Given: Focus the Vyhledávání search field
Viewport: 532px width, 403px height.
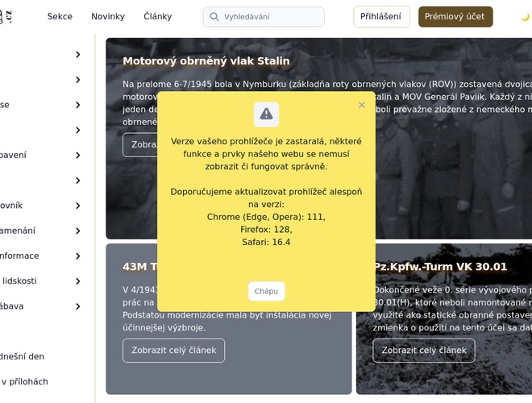Looking at the screenshot, I should click(270, 17).
